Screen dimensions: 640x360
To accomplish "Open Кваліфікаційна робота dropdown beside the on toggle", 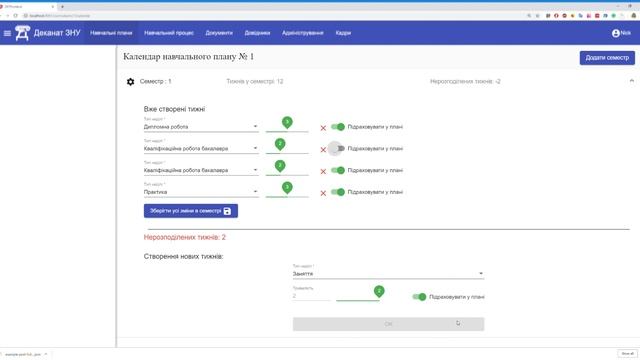I will (201, 170).
